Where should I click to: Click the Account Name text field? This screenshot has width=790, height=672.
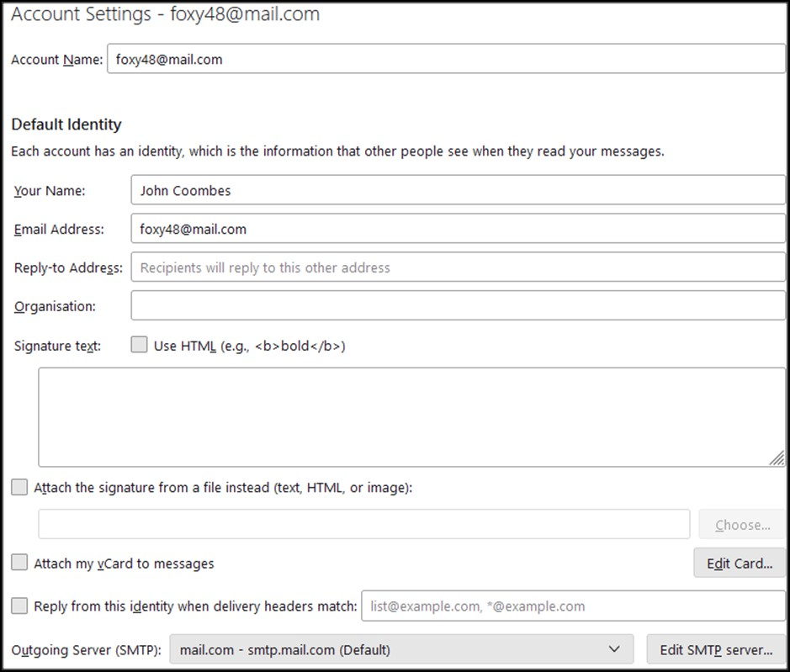[446, 60]
